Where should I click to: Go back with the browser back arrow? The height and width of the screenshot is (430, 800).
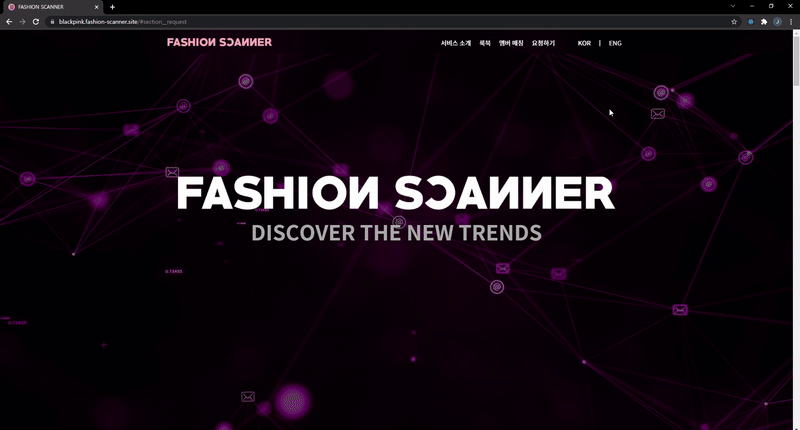[x=9, y=22]
